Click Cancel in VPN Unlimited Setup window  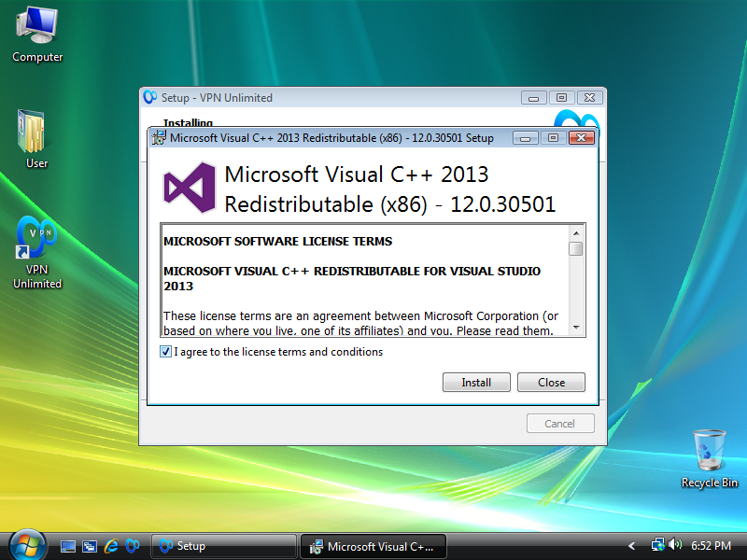tap(560, 424)
